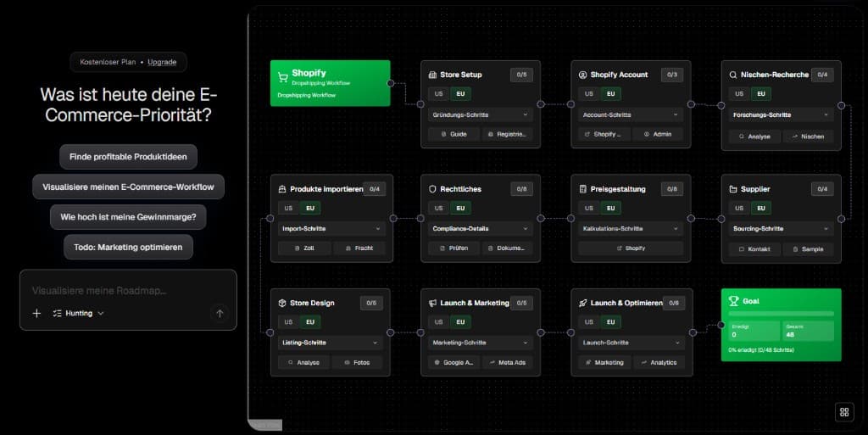The image size is (868, 435).
Task: Select EU region on Rechtliches card
Action: 460,209
